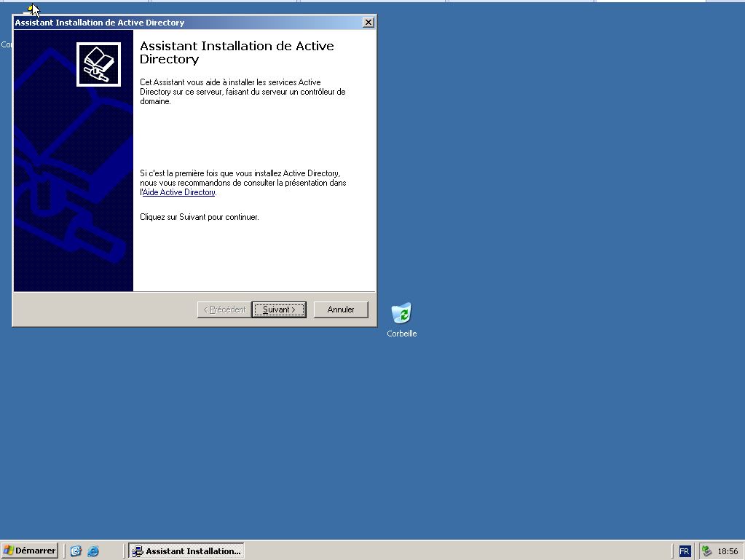Viewport: 745px width, 560px height.
Task: Select the Assistant Installation taskbar button
Action: click(x=186, y=551)
